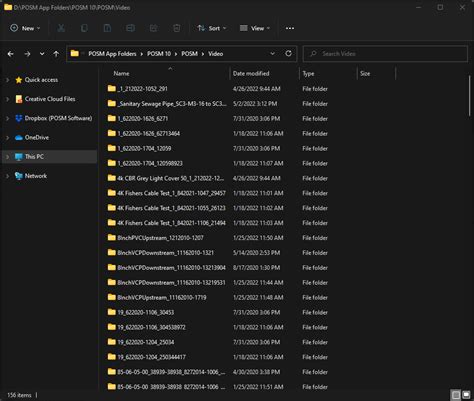Image resolution: width=474 pixels, height=401 pixels.
Task: Click POSM 10 breadcrumb segment
Action: pyautogui.click(x=159, y=54)
